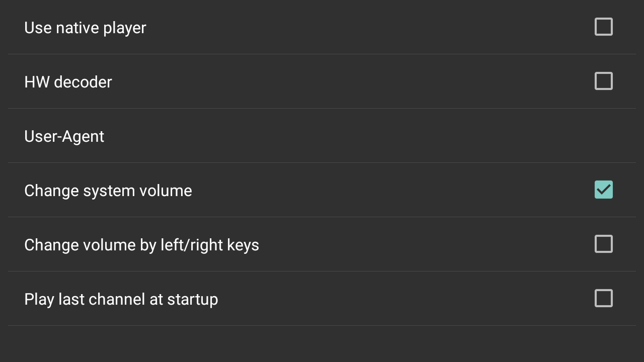Tick the Play last channel at startup checkbox
644x362 pixels.
[603, 298]
